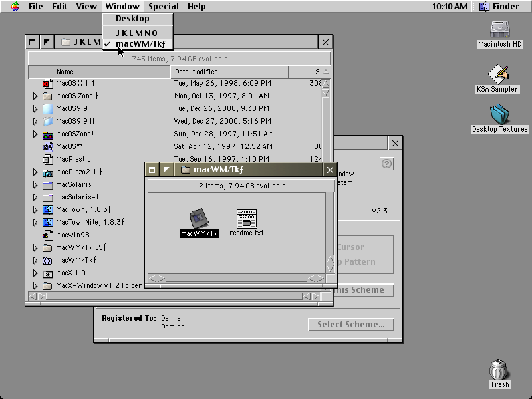Choose Desktop from the Window menu
The width and height of the screenshot is (532, 399).
(x=138, y=19)
